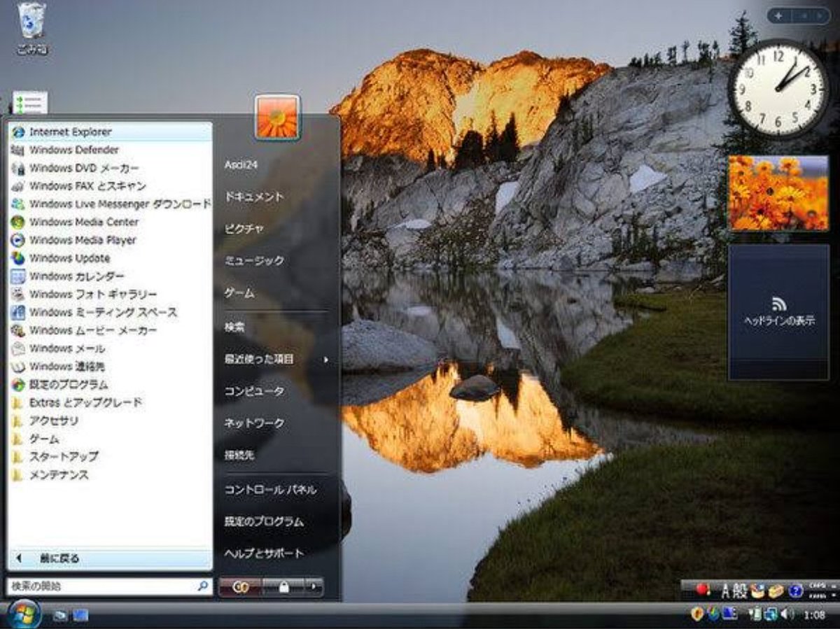This screenshot has width=840, height=629.
Task: Open Windows メール
Action: pos(110,348)
